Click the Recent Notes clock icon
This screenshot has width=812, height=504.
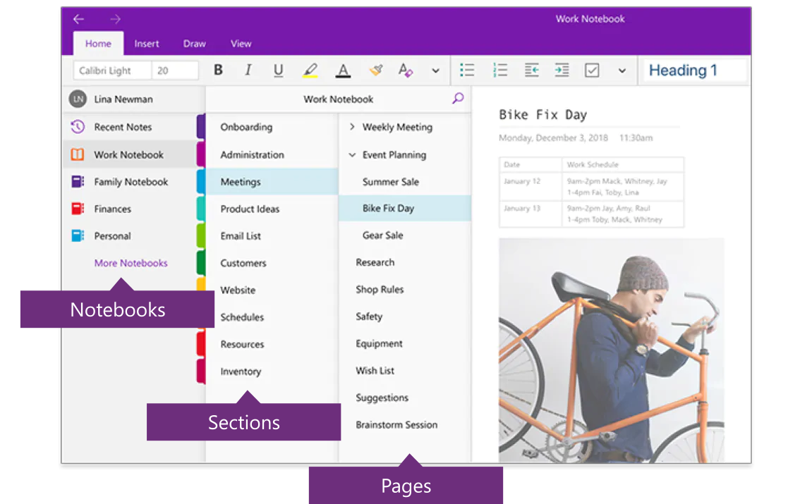coord(78,127)
